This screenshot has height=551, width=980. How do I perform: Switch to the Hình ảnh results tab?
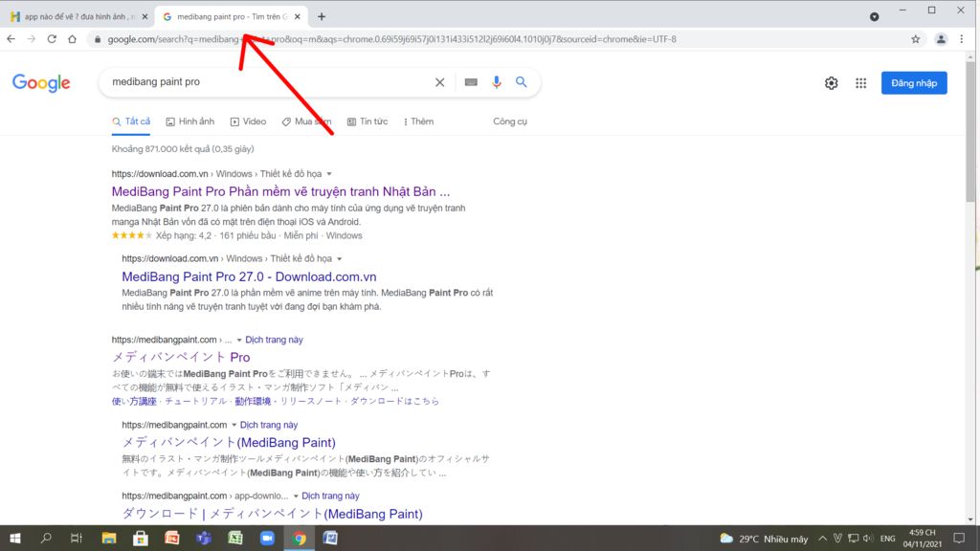(x=190, y=121)
